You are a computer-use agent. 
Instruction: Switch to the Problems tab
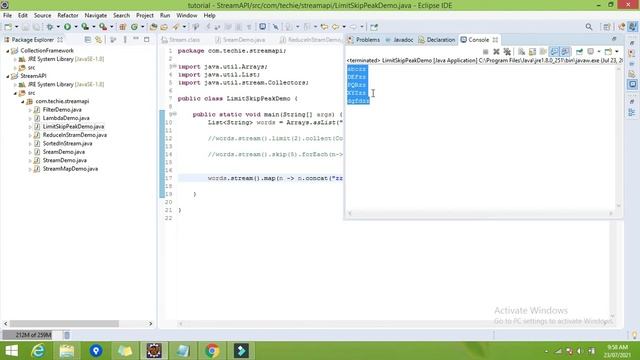[x=364, y=40]
